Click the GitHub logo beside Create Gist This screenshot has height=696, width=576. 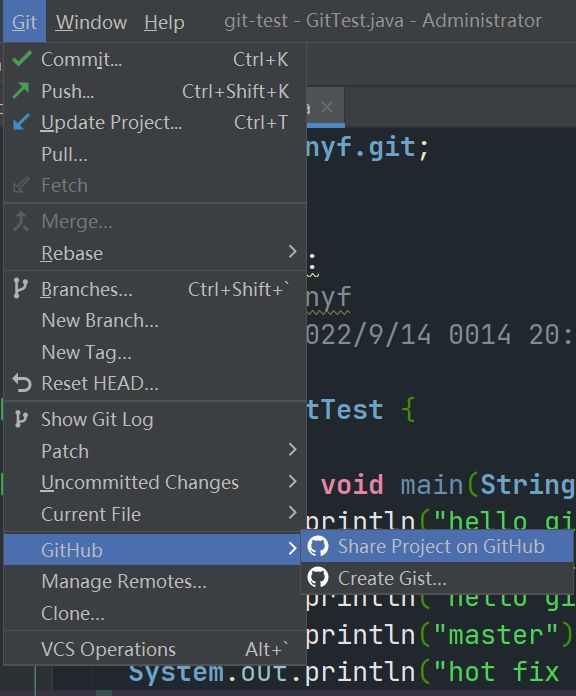(x=318, y=577)
